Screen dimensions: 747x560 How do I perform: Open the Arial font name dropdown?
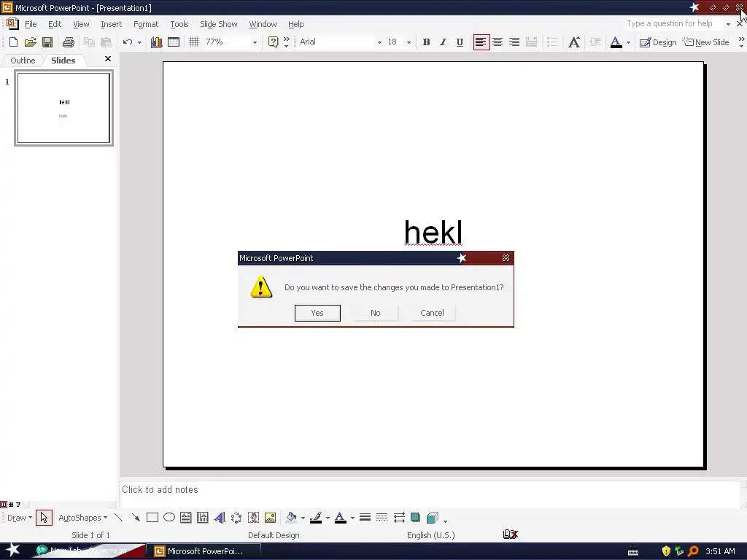(x=379, y=42)
